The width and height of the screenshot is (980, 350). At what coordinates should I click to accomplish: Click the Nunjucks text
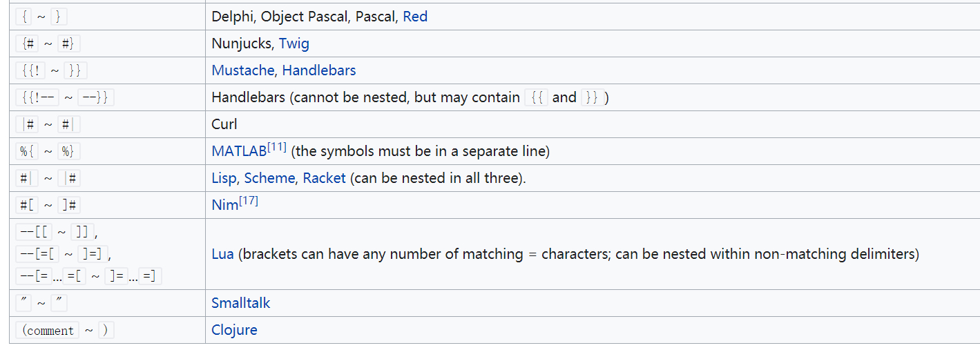242,44
